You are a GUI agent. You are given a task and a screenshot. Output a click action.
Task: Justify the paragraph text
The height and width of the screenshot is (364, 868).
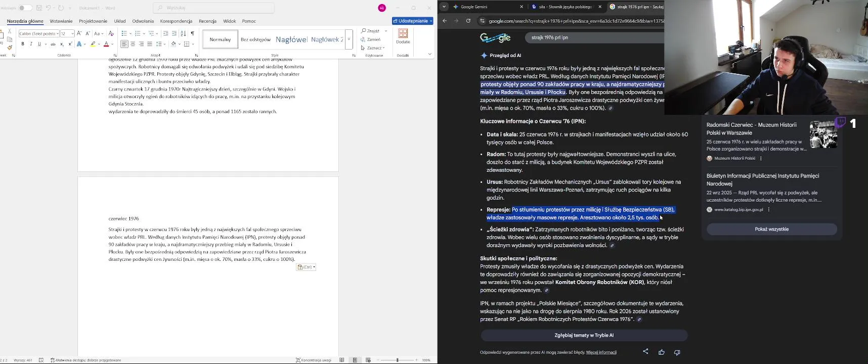point(150,44)
